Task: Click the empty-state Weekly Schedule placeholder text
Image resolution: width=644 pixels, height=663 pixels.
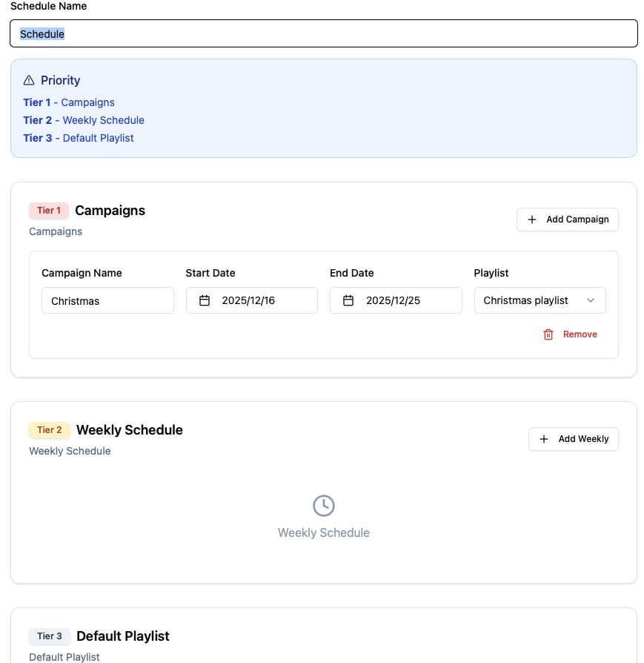Action: tap(324, 532)
